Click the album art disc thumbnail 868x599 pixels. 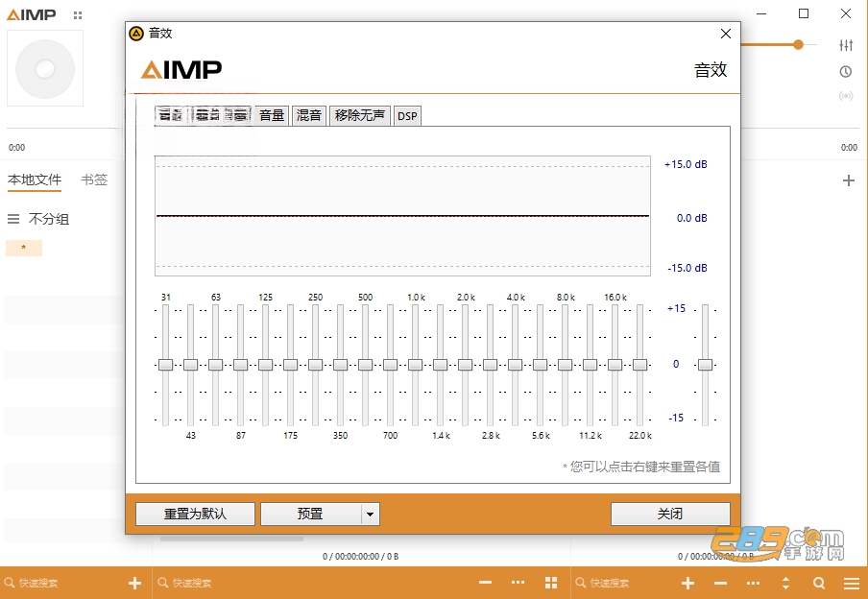45,69
